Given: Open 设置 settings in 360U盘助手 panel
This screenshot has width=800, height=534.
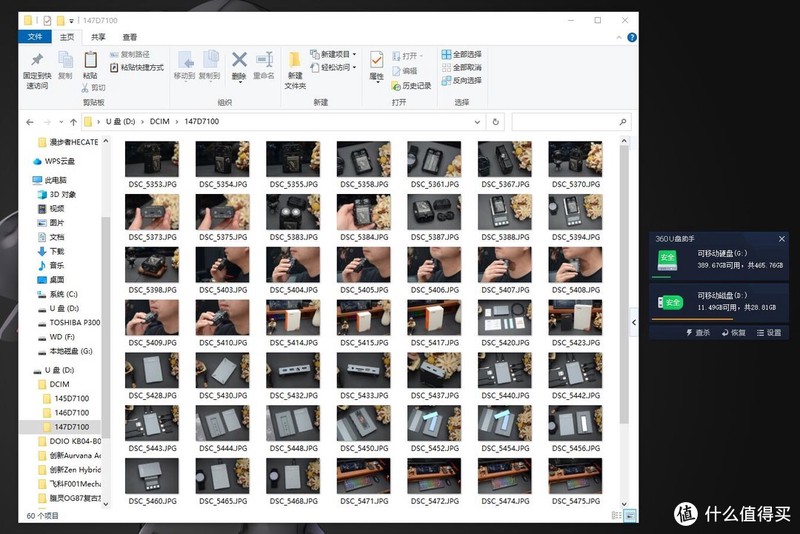Looking at the screenshot, I should pyautogui.click(x=769, y=333).
